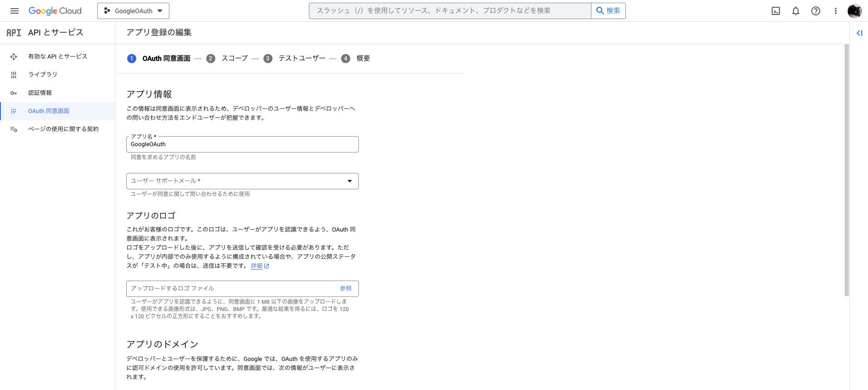868x390 pixels.
Task: Click the page vertical scrollbar
Action: pos(847,170)
